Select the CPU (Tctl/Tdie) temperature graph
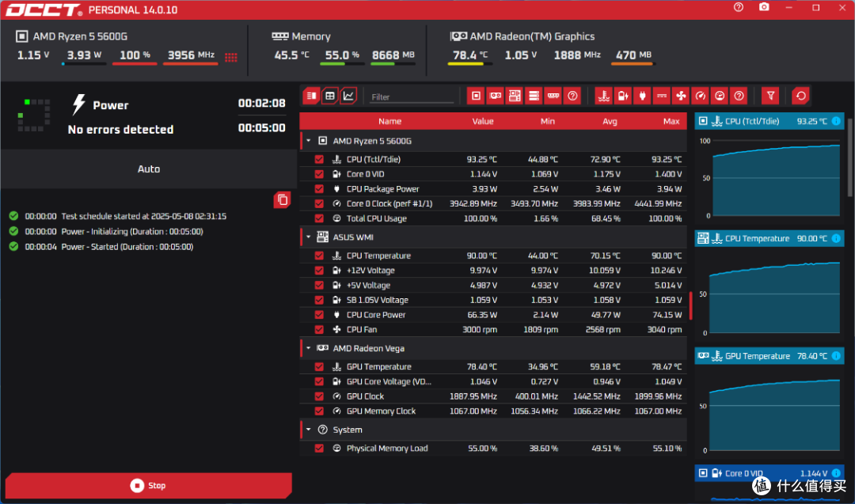This screenshot has height=504, width=855. (769, 167)
